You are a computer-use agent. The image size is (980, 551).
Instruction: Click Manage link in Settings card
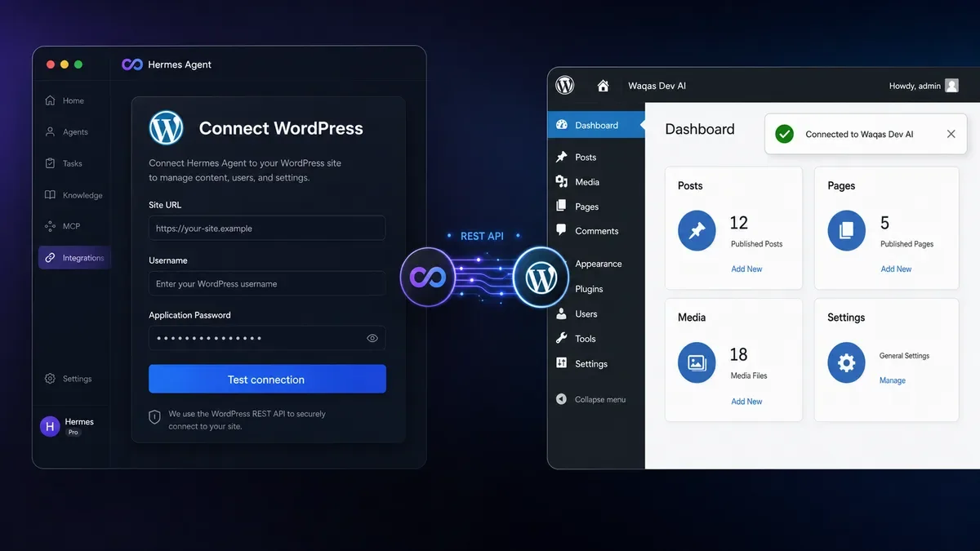(x=893, y=380)
